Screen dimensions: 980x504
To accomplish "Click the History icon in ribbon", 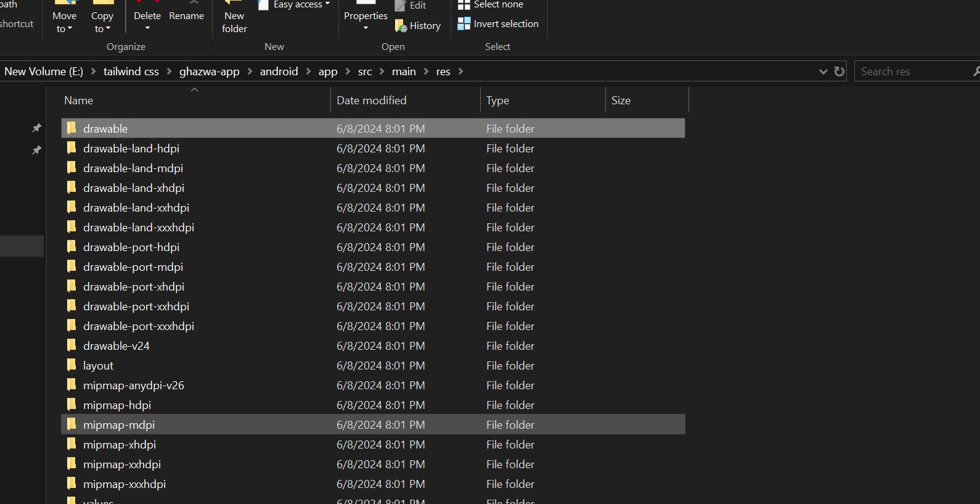I will point(401,26).
